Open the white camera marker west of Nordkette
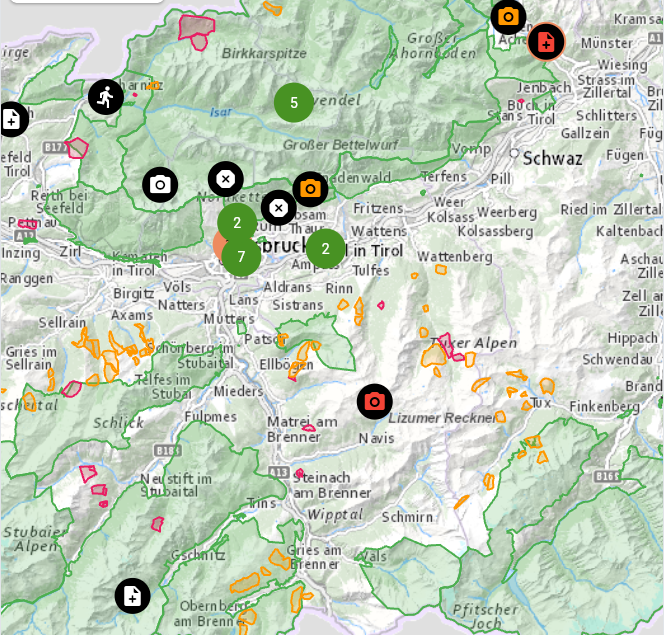The width and height of the screenshot is (664, 635). tap(160, 185)
